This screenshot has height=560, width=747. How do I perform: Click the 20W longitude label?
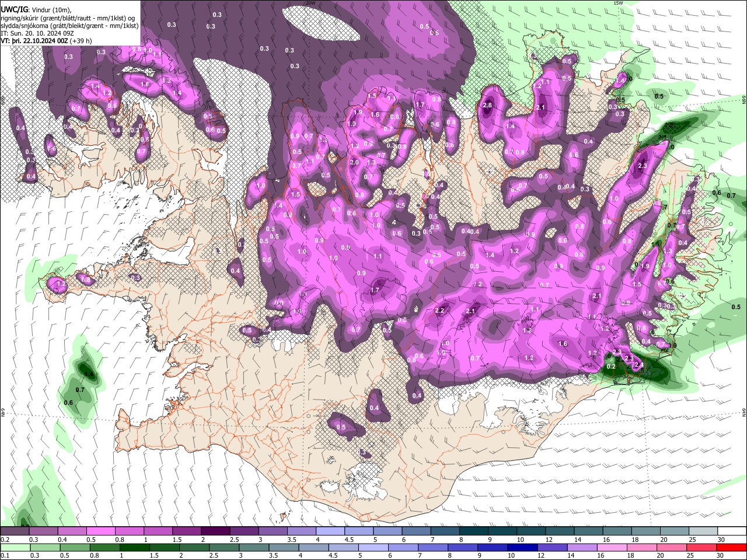click(311, 3)
